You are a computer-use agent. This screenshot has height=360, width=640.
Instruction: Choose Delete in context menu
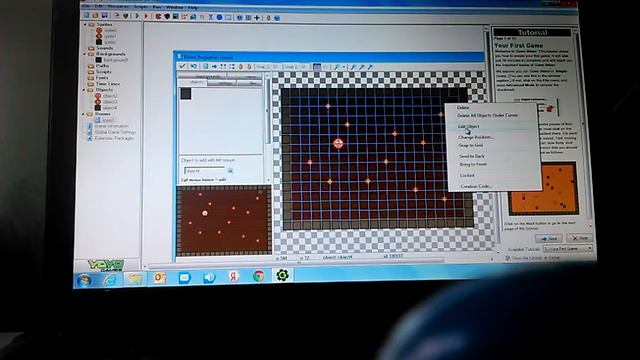(x=463, y=108)
